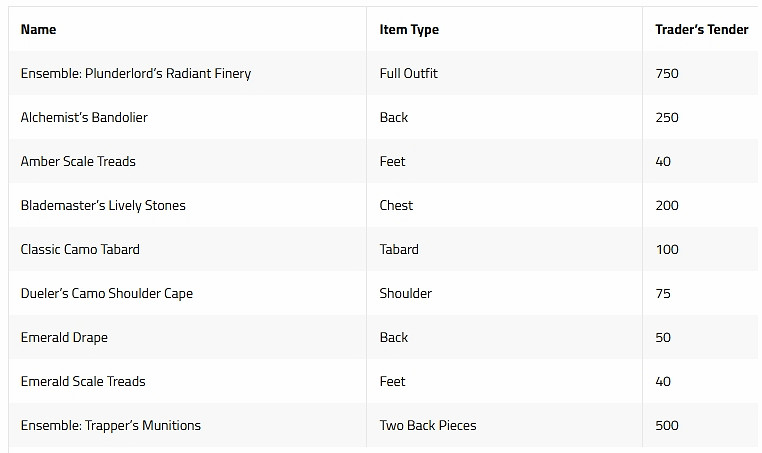Screen dimensions: 762x453
Task: Click the Emerald Drape item name
Action: coord(64,338)
